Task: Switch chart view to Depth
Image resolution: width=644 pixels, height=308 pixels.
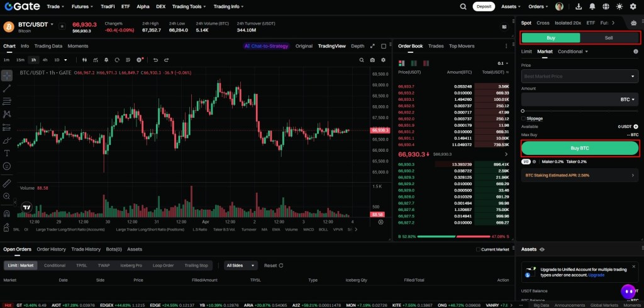Action: tap(358, 46)
